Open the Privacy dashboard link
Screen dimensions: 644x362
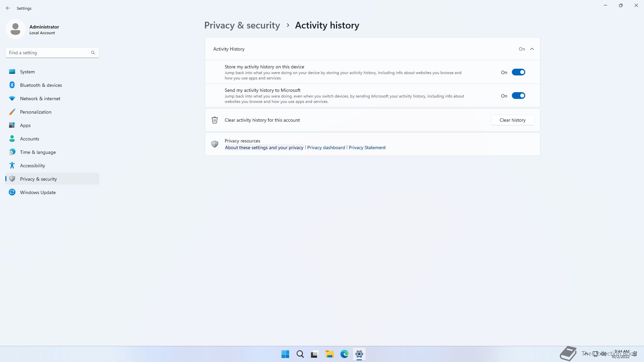tap(326, 147)
